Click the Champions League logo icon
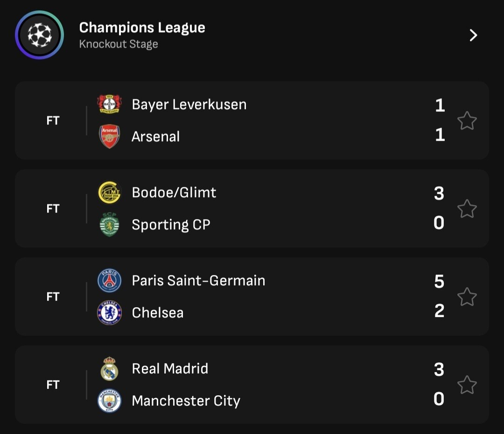Image resolution: width=504 pixels, height=434 pixels. [x=39, y=35]
